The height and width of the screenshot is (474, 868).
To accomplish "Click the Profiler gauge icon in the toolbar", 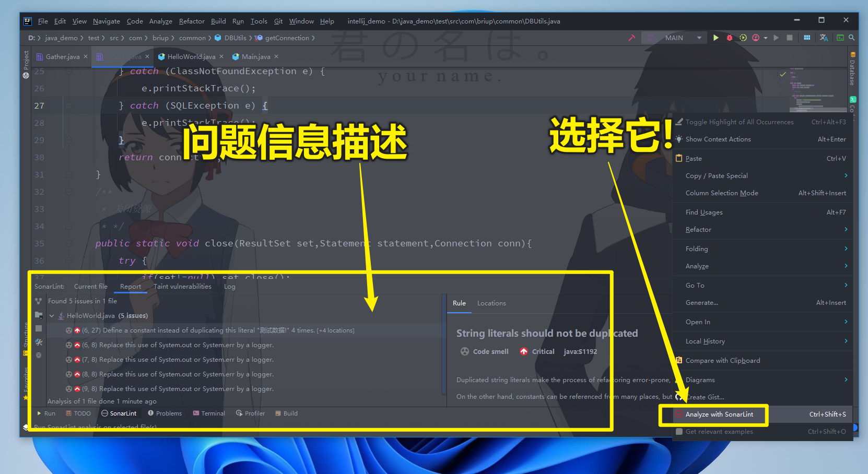I will (x=756, y=38).
